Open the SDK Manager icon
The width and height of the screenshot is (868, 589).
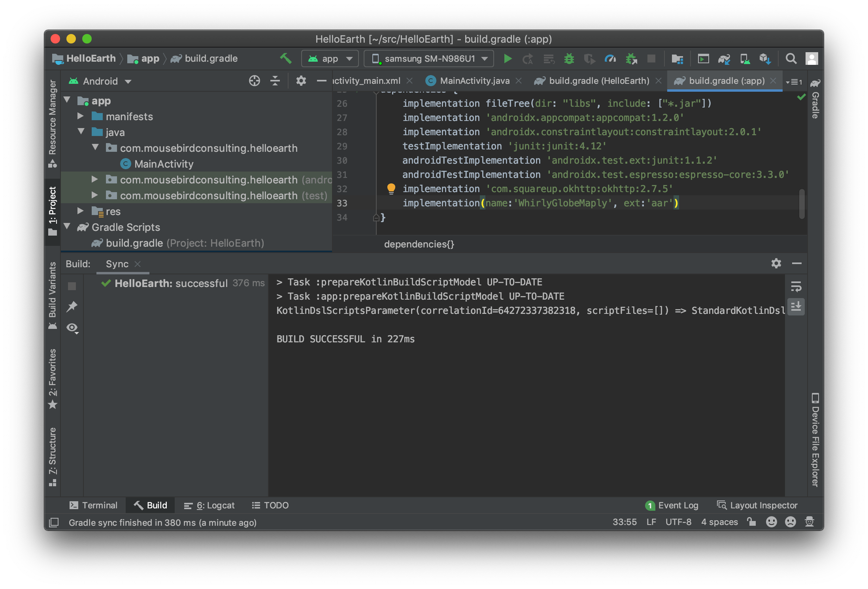click(765, 59)
